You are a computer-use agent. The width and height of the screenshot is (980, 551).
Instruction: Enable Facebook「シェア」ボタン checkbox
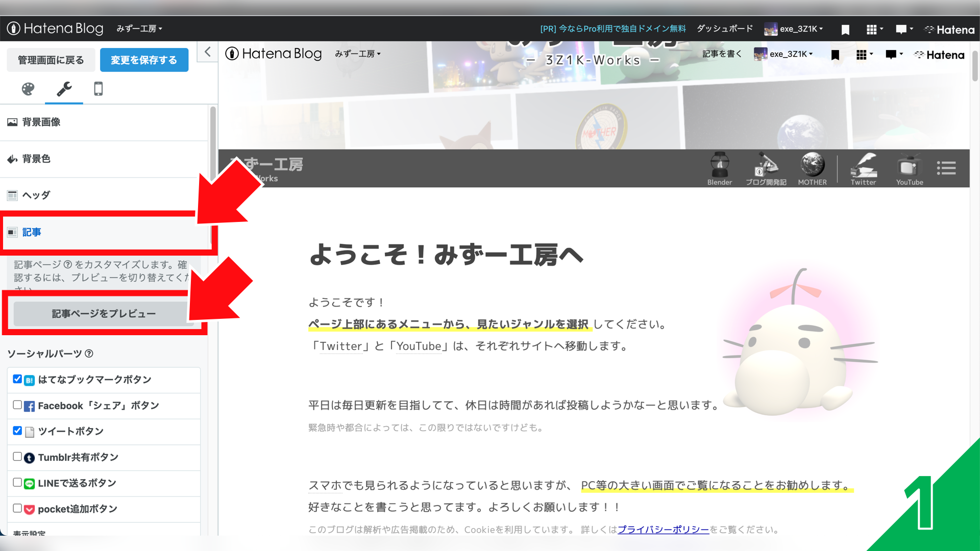[17, 405]
